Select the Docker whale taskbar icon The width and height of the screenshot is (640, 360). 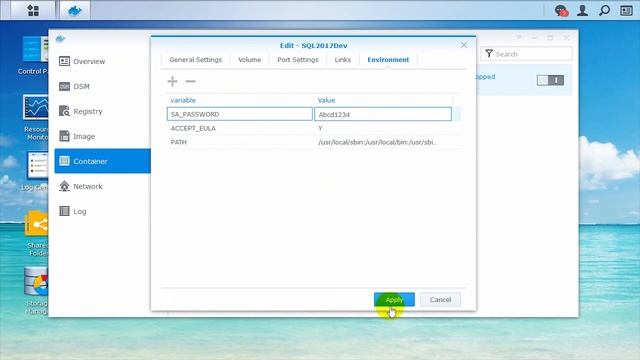[75, 10]
